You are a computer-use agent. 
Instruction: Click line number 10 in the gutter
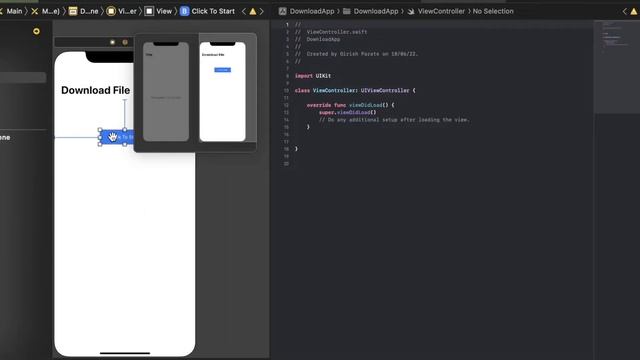click(x=286, y=91)
